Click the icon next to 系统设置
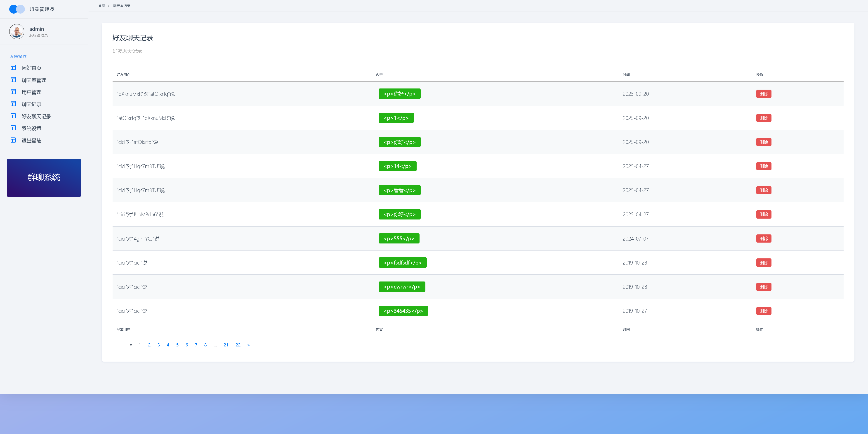868x434 pixels. tap(13, 128)
